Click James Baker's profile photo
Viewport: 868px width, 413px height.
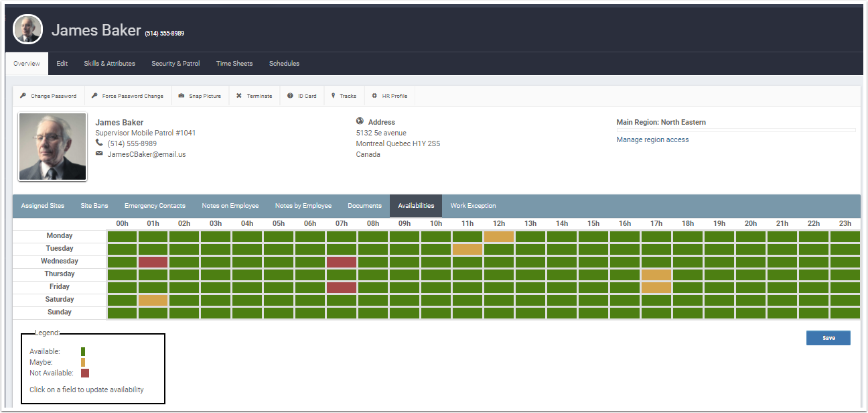52,146
